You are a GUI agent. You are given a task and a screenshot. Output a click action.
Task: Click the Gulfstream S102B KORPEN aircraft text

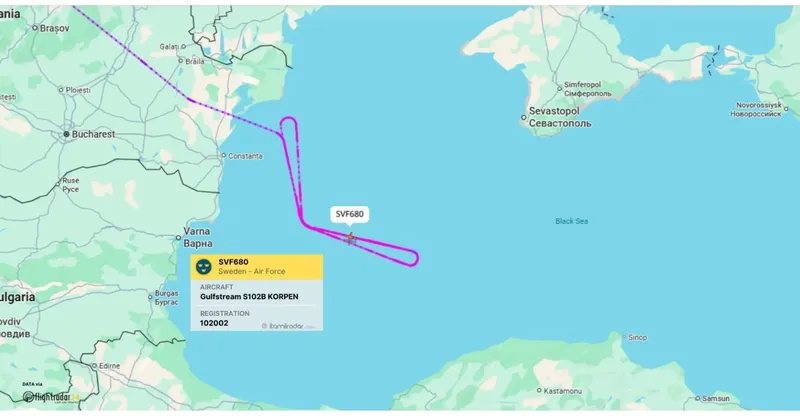(249, 297)
